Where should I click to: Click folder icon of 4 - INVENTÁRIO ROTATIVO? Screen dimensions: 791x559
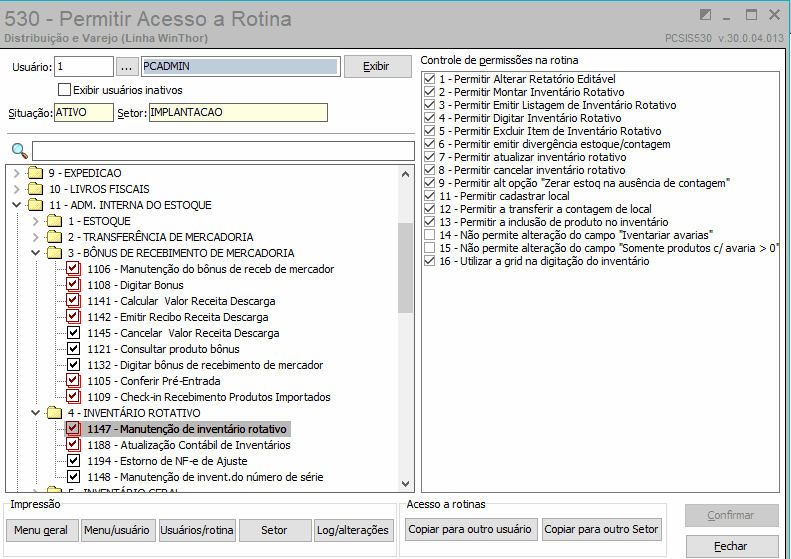pyautogui.click(x=54, y=413)
